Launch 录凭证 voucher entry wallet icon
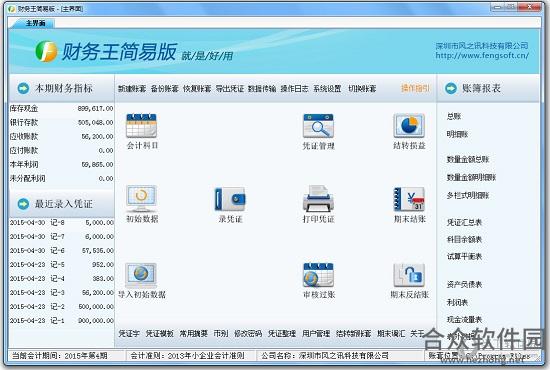Viewport: 550px width, 370px height. click(x=230, y=199)
